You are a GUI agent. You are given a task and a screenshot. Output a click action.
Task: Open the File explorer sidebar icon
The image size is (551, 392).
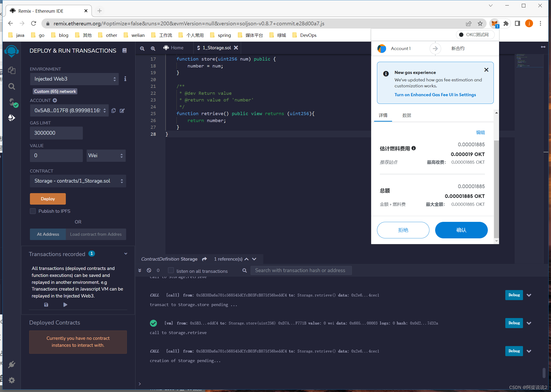pos(11,71)
